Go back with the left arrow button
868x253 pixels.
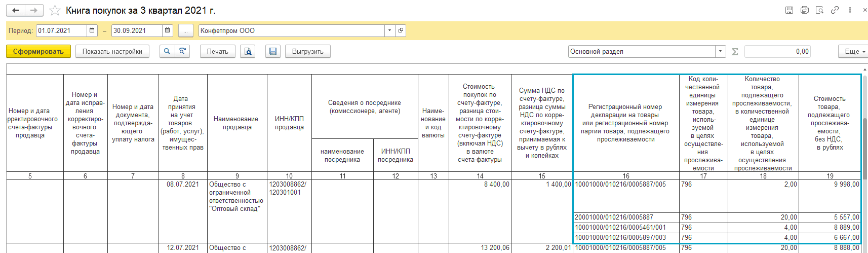[16, 10]
